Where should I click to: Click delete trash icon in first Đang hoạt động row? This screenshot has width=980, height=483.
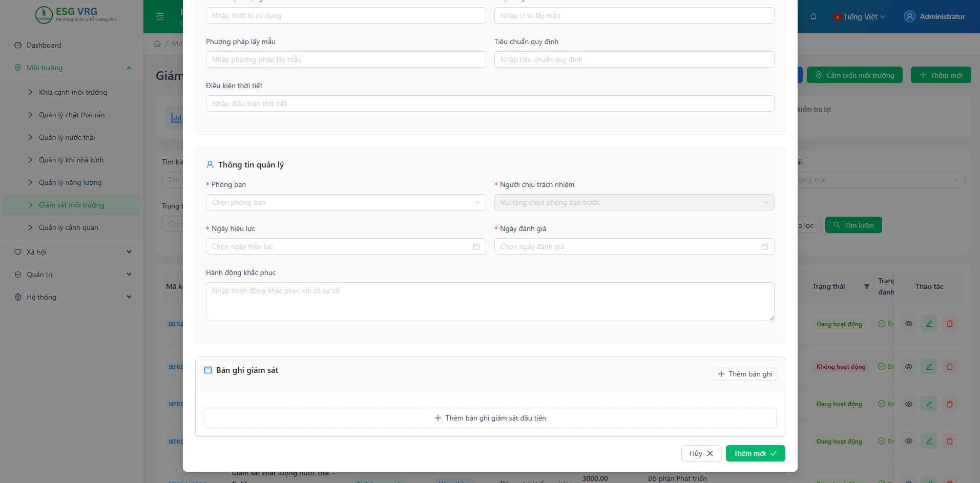tap(950, 324)
